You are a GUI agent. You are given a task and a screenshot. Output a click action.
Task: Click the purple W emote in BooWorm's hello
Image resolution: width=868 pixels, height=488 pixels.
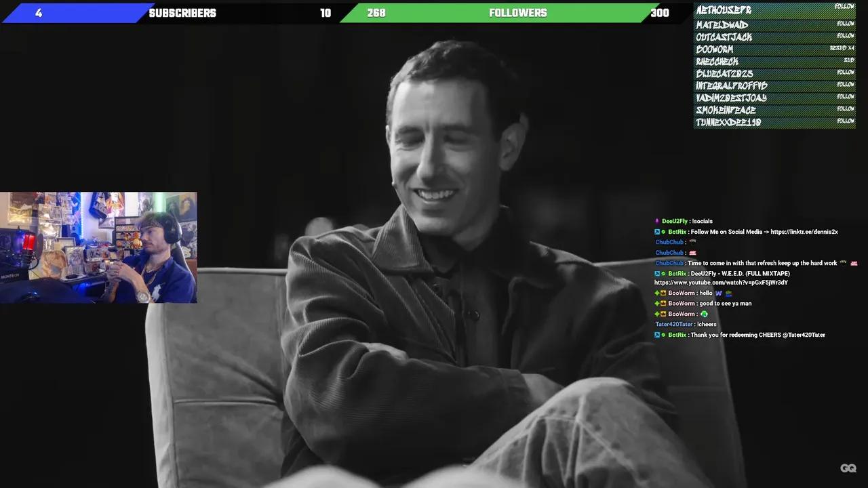(719, 293)
